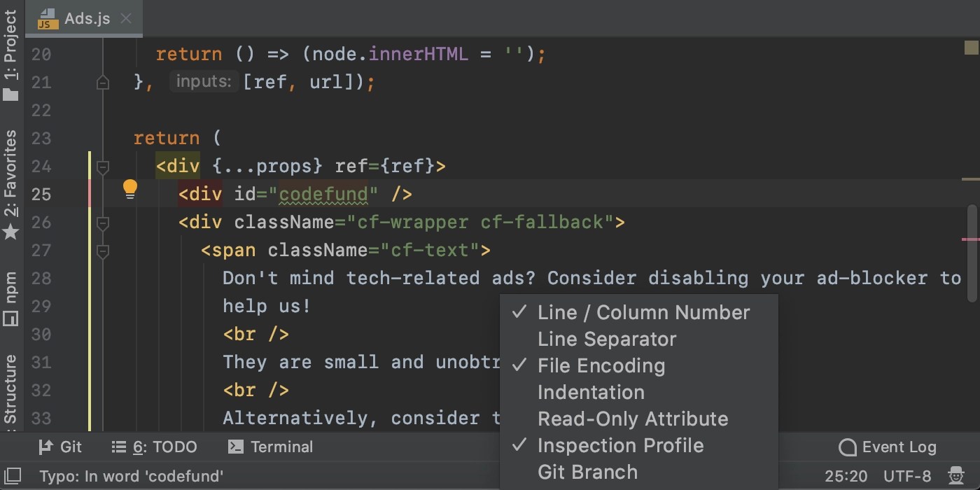This screenshot has width=980, height=490.
Task: Click the intention lightbulb on line 25
Action: coord(130,190)
